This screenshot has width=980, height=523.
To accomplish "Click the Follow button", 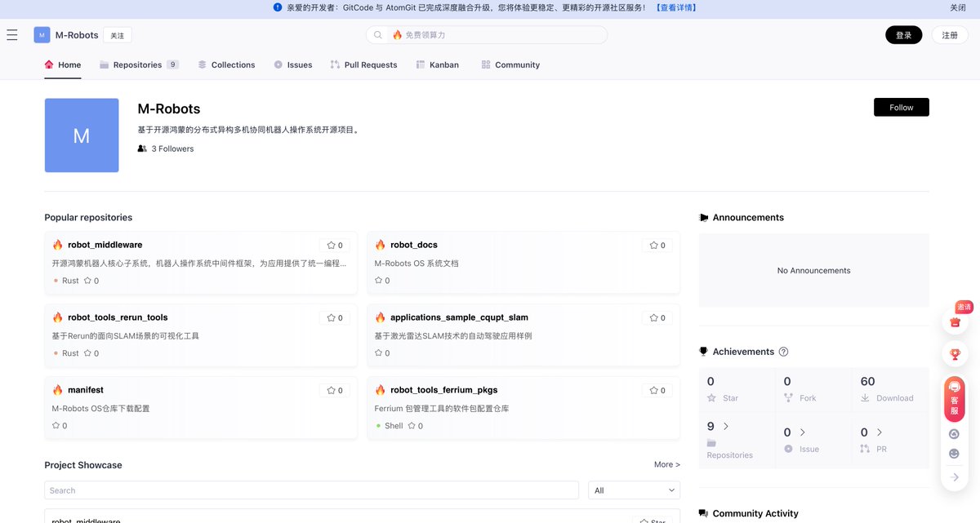I will (901, 107).
